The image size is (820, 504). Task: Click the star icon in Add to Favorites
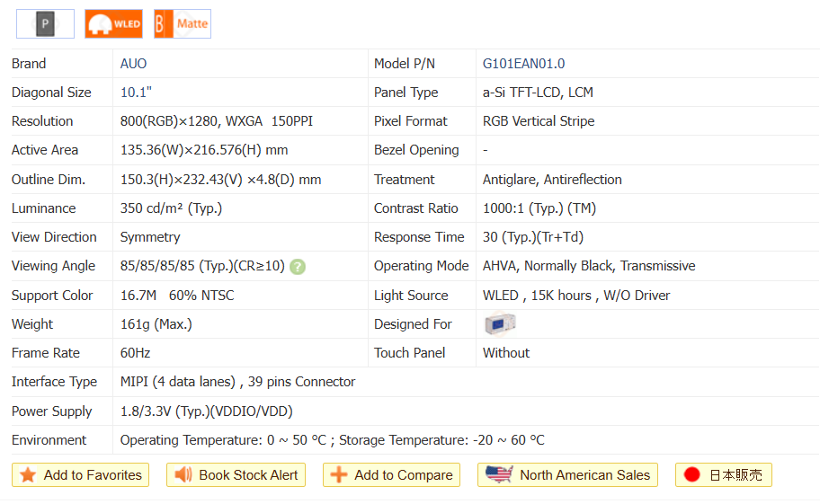tap(28, 475)
